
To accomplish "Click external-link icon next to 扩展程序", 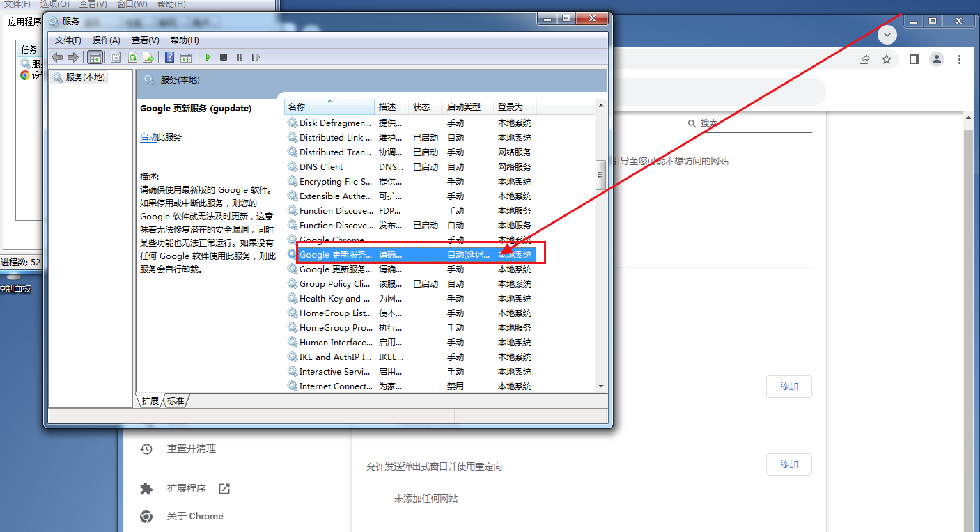I will pos(224,489).
